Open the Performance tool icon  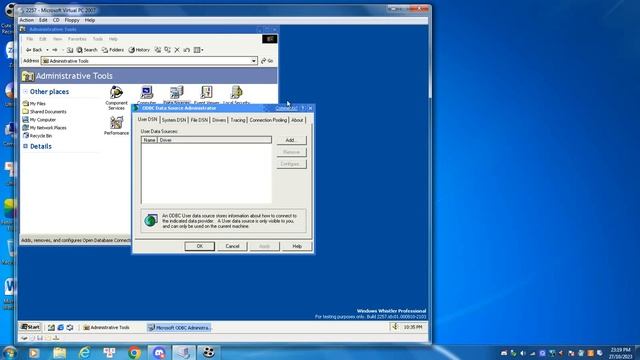point(116,126)
